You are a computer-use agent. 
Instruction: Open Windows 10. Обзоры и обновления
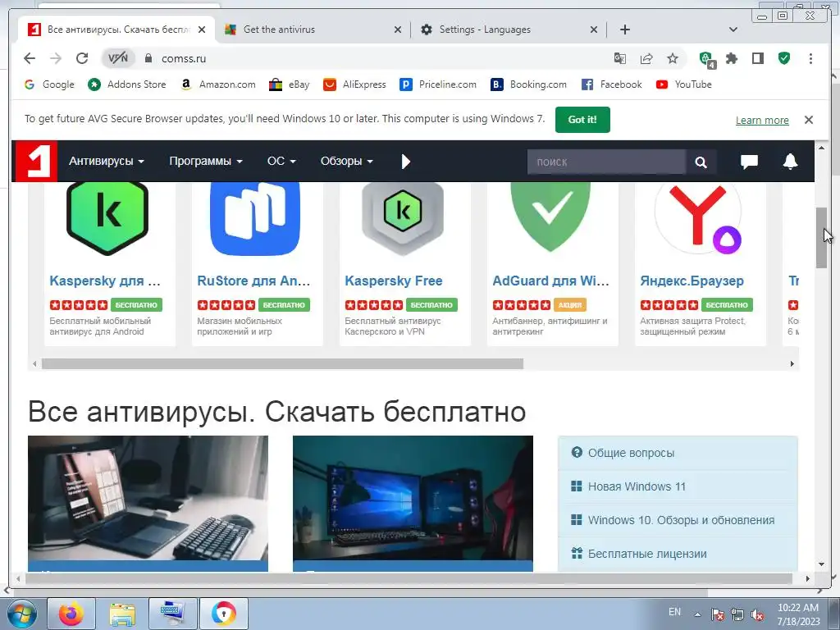(x=681, y=520)
